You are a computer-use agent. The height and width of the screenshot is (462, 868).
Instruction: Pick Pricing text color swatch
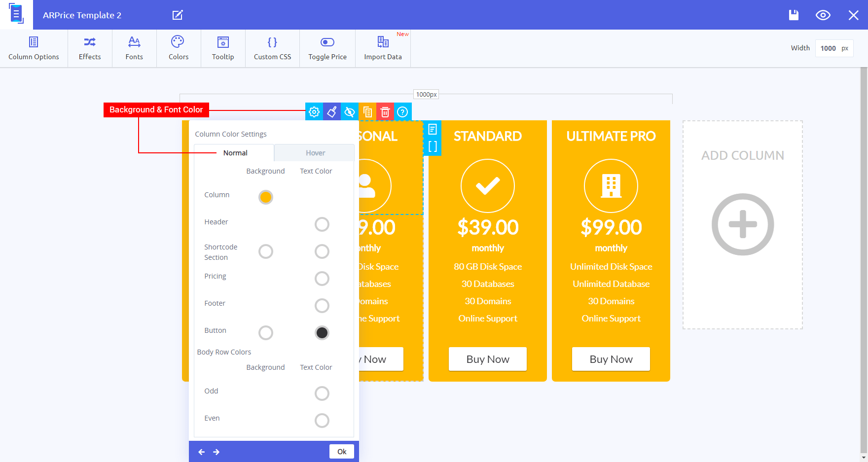pos(322,279)
